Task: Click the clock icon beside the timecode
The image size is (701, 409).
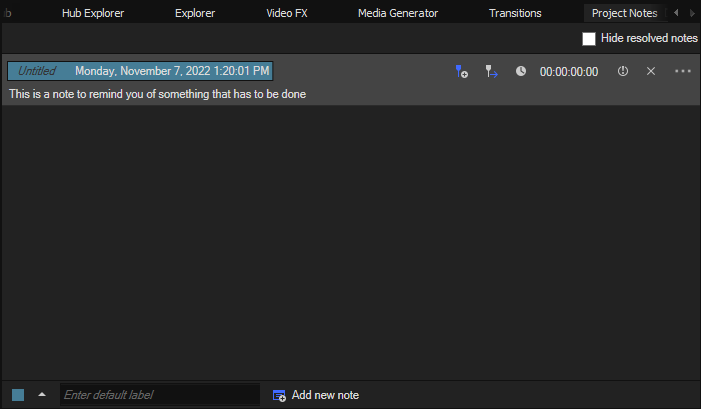Action: pyautogui.click(x=521, y=72)
